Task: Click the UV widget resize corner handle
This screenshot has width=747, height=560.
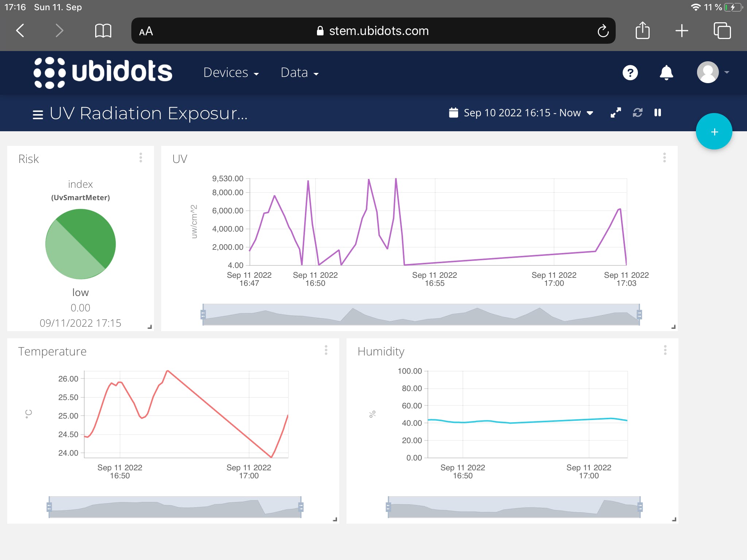Action: (x=673, y=327)
